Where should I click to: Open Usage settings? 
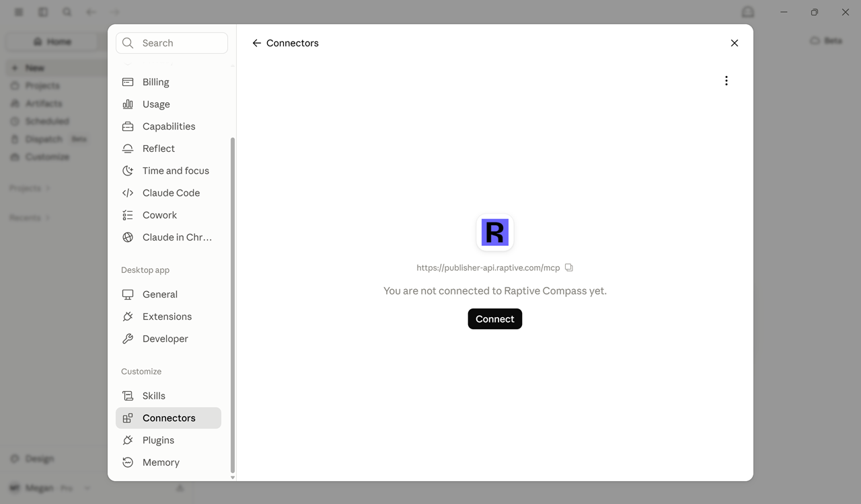click(168, 104)
